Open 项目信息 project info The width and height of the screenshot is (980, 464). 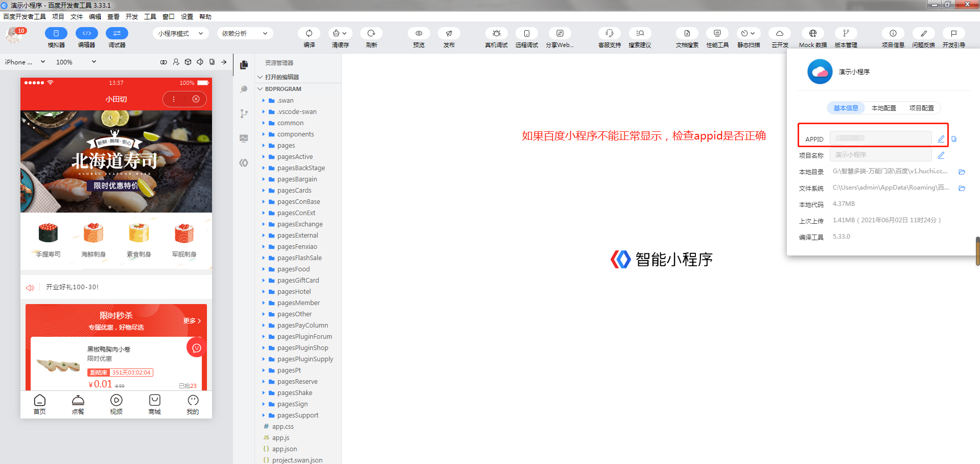[893, 33]
